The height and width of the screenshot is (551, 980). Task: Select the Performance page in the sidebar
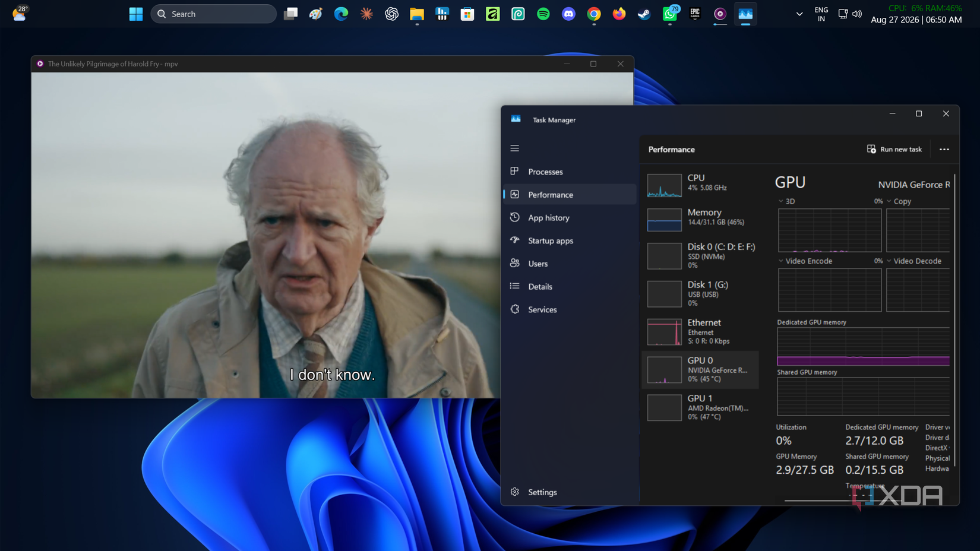pos(570,195)
